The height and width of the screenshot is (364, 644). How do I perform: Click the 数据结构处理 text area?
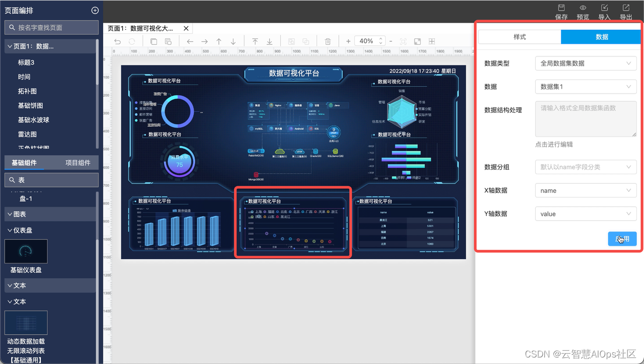[586, 119]
